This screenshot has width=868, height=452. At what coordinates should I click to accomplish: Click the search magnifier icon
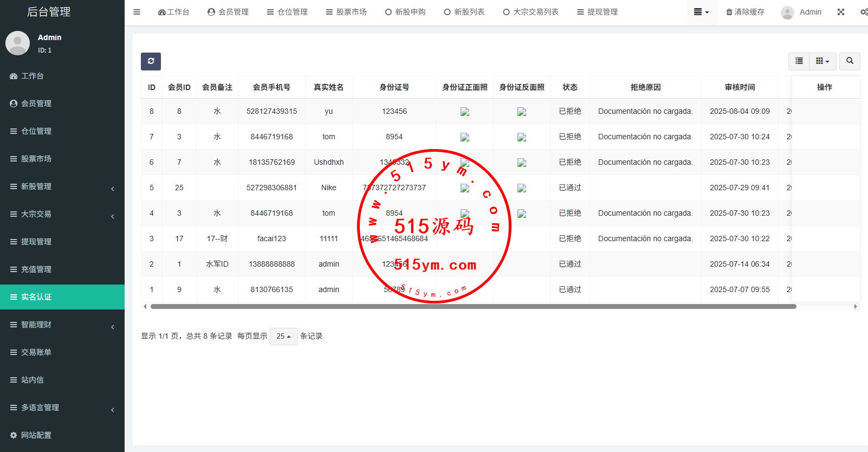850,61
